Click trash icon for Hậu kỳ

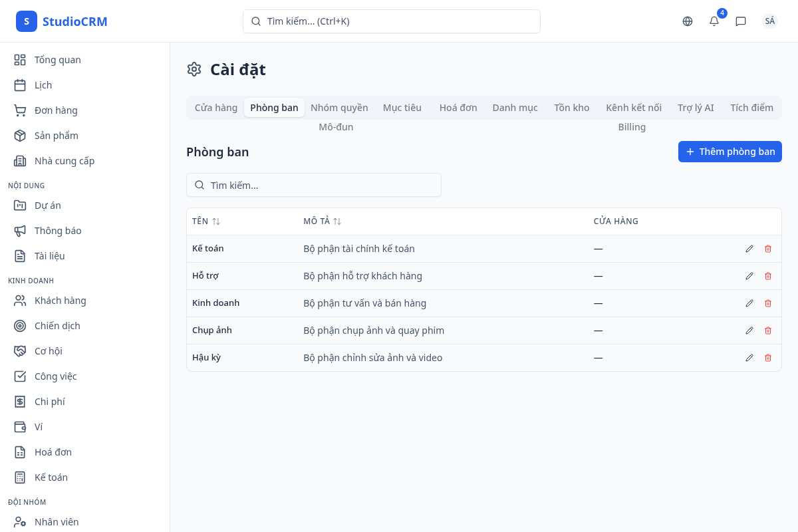click(x=768, y=358)
